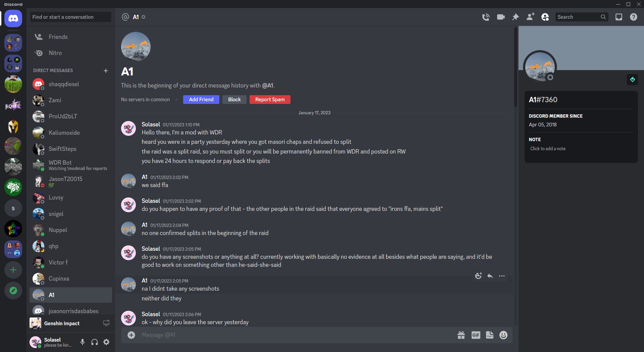Open more options on A1's message
The height and width of the screenshot is (352, 644).
(502, 276)
